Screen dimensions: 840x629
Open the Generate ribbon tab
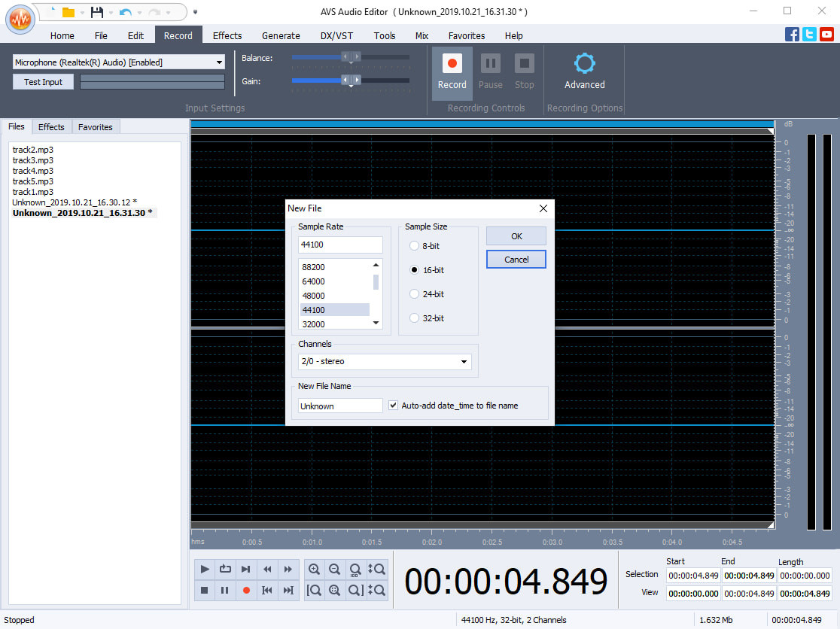pos(280,35)
